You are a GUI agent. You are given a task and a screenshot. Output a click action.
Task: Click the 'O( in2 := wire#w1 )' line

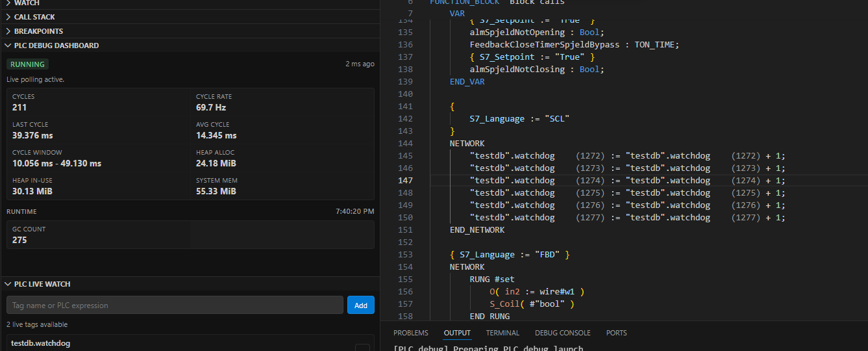[537, 292]
